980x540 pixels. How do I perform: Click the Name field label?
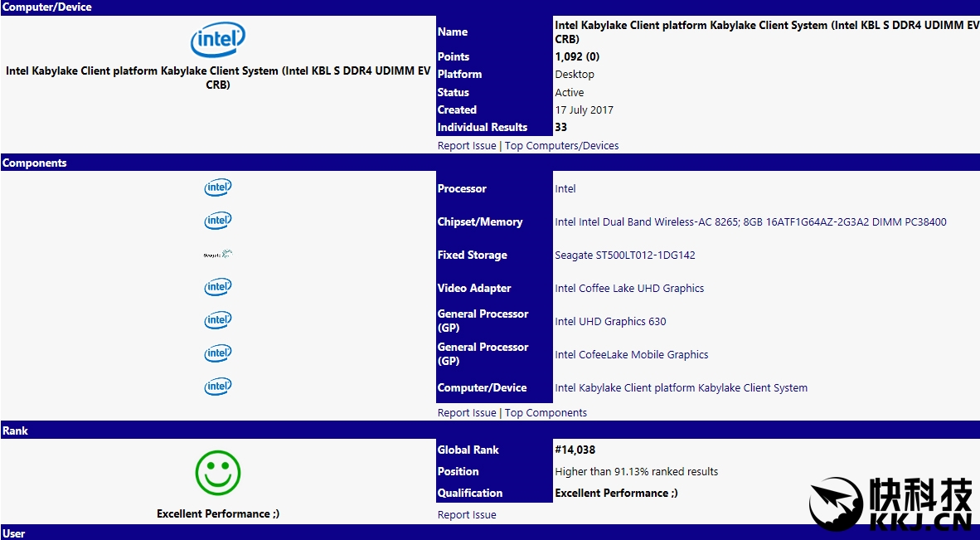(453, 32)
